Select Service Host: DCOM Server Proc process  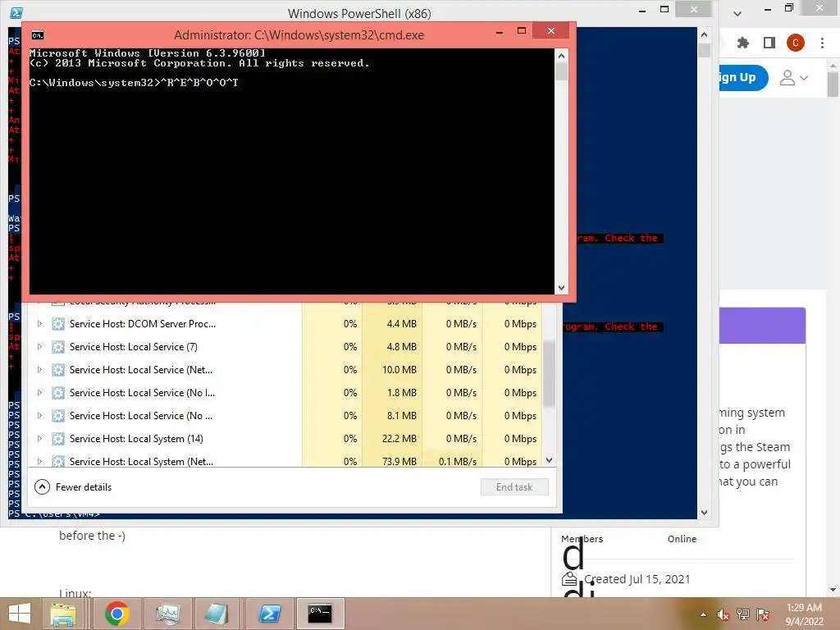143,323
